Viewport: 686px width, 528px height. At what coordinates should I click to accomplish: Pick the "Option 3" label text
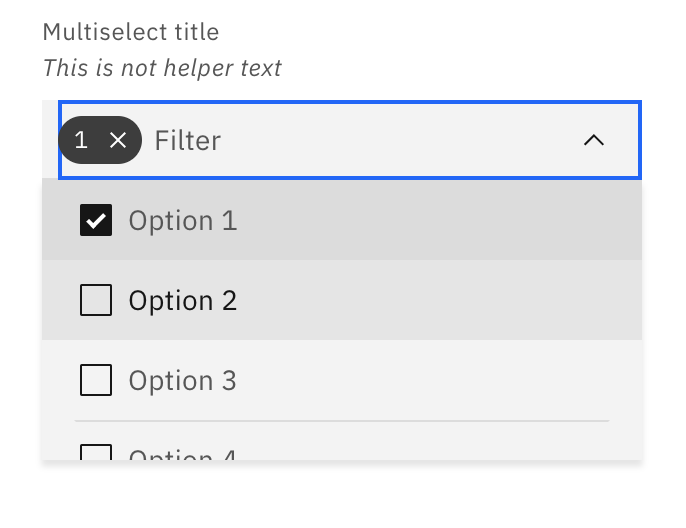183,380
